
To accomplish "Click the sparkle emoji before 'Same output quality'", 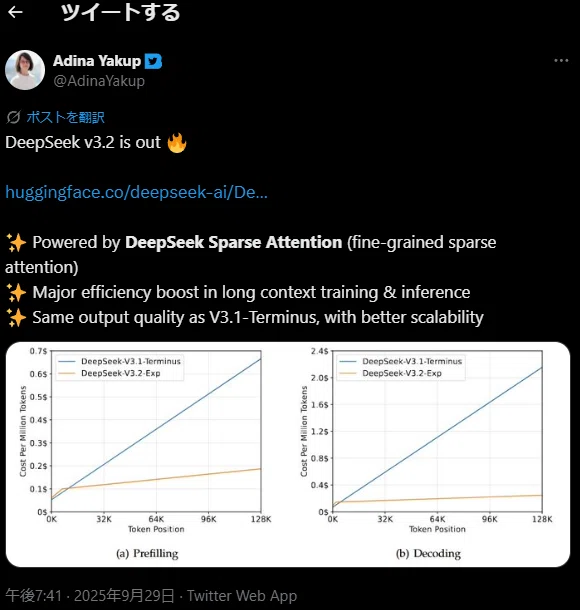I will tap(16, 318).
